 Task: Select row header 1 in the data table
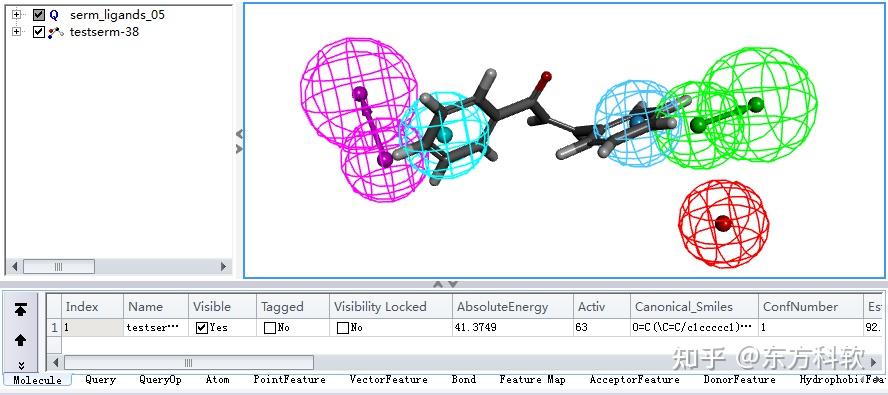(54, 328)
